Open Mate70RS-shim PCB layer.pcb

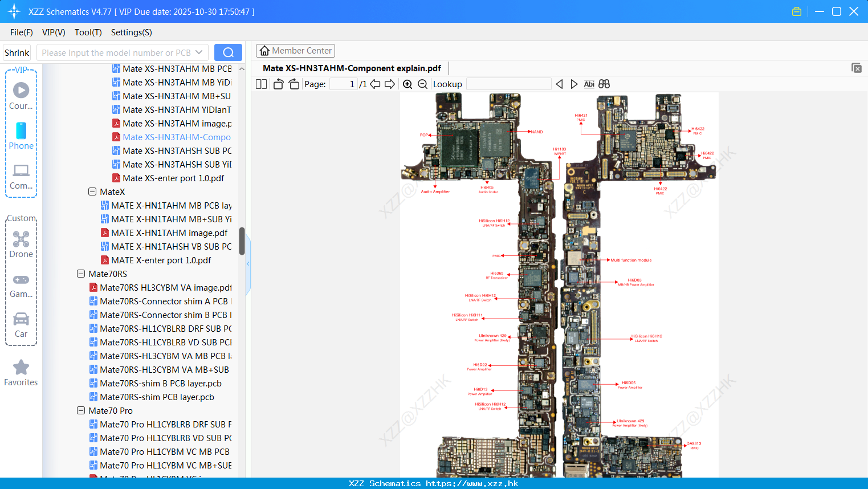tap(152, 397)
